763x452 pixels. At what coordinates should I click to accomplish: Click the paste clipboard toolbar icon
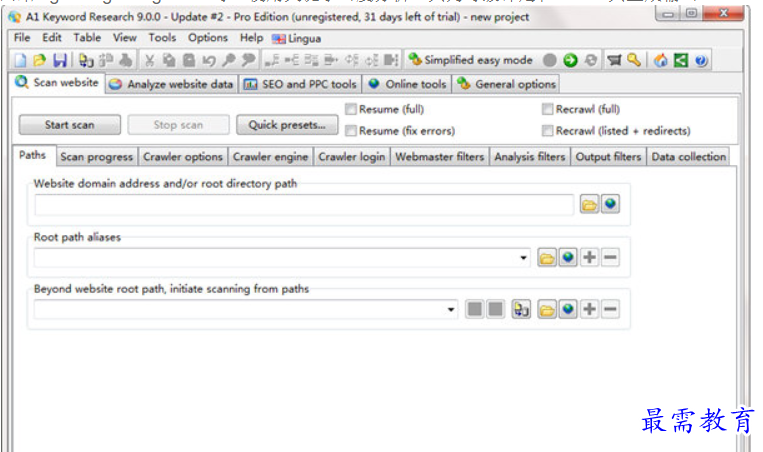[189, 60]
